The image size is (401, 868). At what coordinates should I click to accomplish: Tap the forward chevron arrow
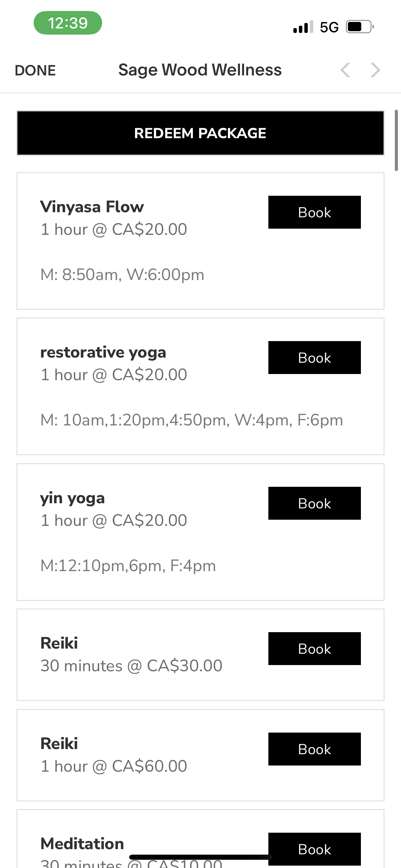[375, 70]
